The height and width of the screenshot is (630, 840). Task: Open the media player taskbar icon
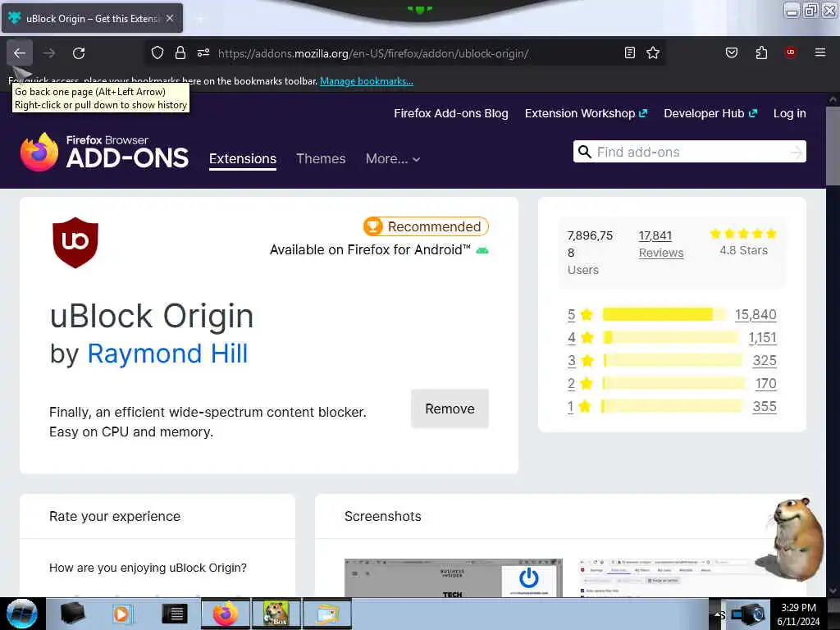point(121,614)
